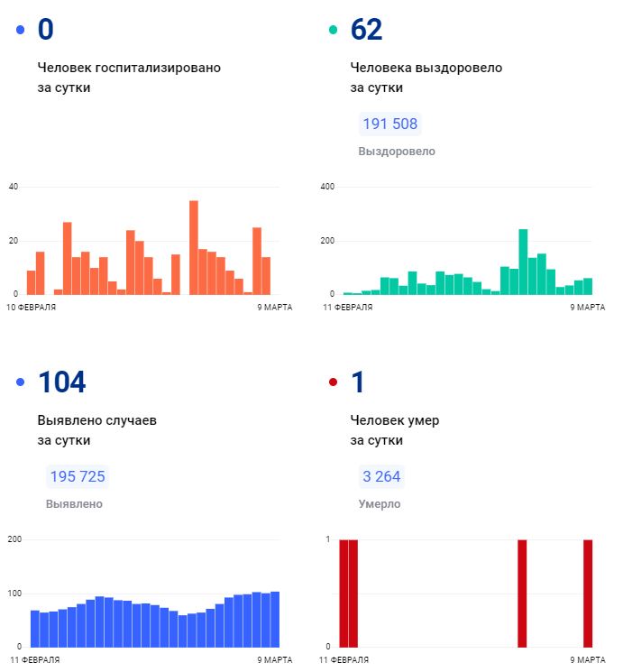Select the last blue bar in detected cases chart
The width and height of the screenshot is (623, 672).
tap(275, 619)
